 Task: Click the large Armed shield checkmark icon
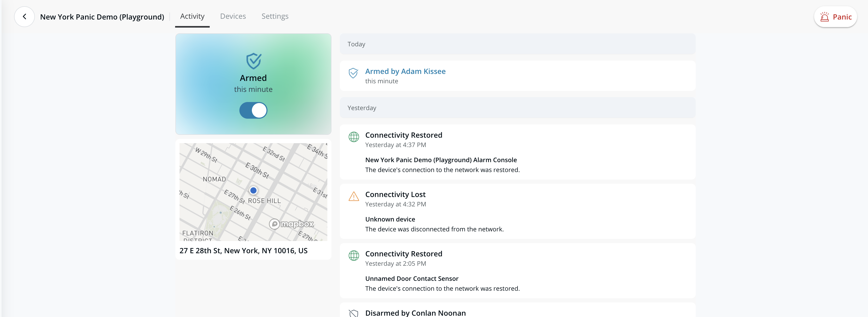[253, 61]
